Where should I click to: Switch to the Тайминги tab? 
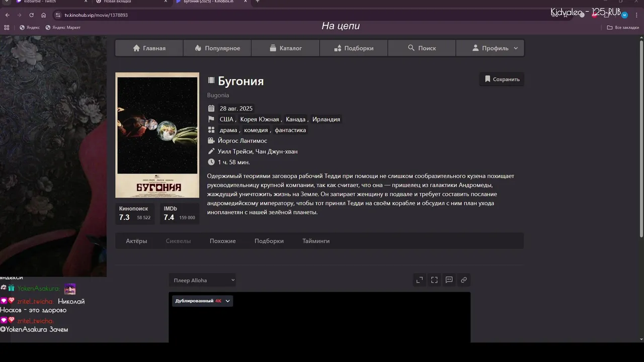coord(316,241)
